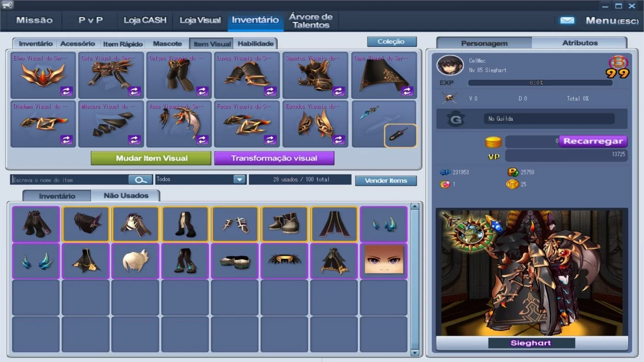Select the Luvas Visuais gloves item
Viewport: 644px width, 362px height.
247,75
